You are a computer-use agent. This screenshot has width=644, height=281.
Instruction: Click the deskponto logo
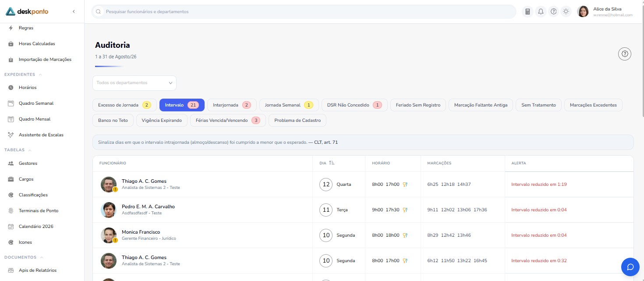click(27, 11)
